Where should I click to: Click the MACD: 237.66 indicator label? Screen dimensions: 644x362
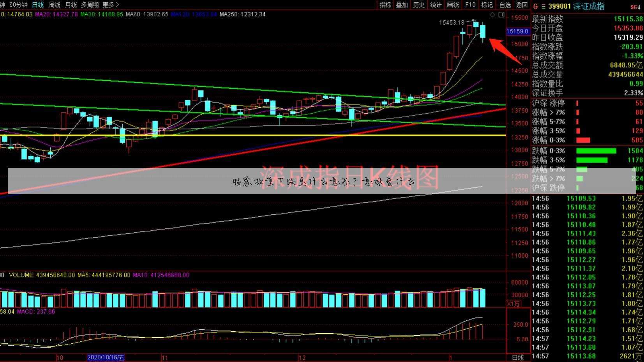36,312
